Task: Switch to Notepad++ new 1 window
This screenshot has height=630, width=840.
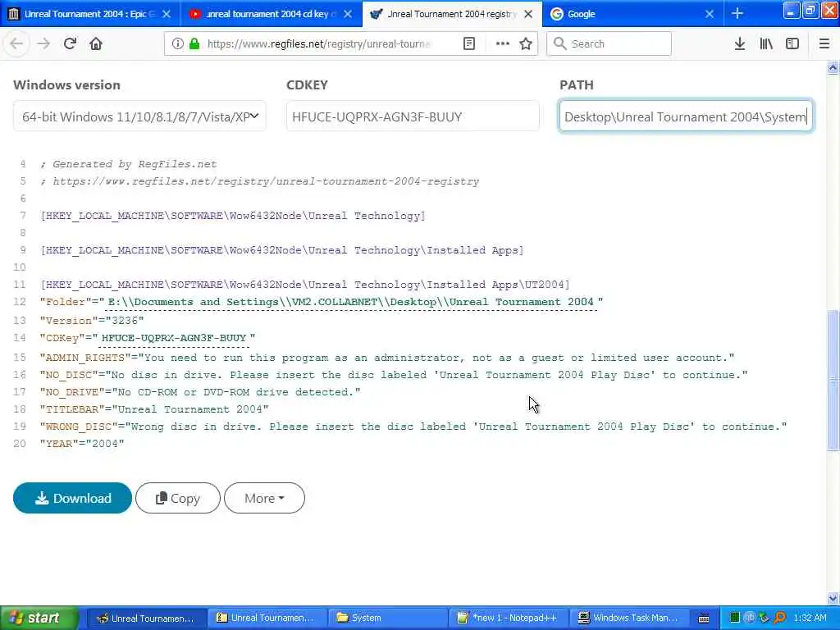Action: [x=507, y=619]
